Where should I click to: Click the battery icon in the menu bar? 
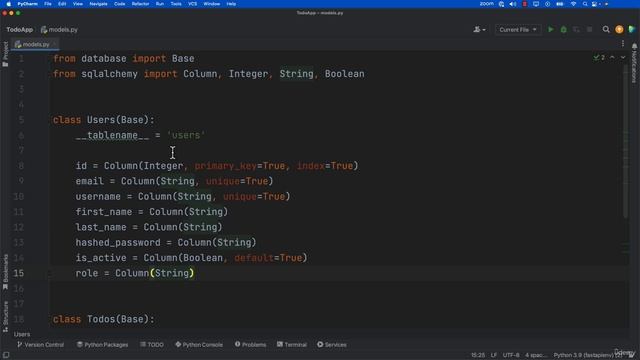560,4
